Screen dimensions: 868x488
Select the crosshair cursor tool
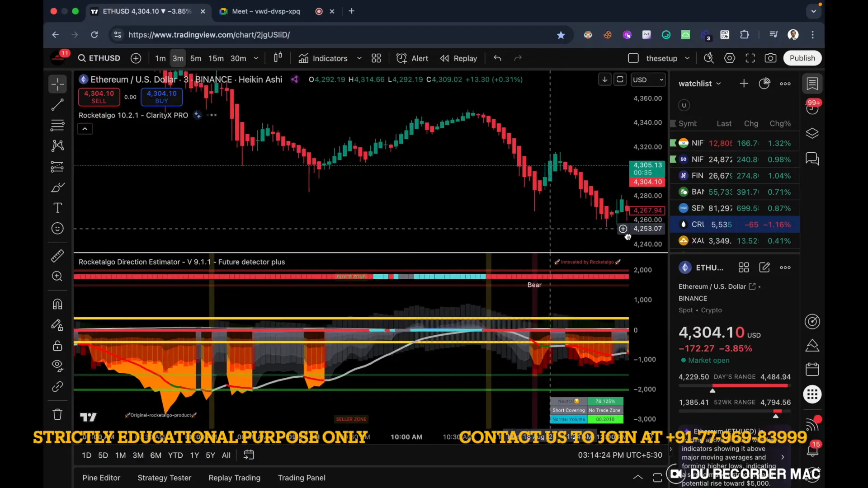(x=57, y=84)
